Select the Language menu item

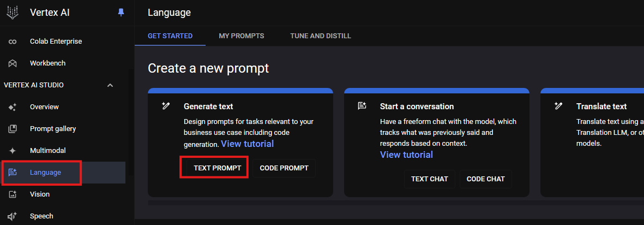pyautogui.click(x=63, y=173)
